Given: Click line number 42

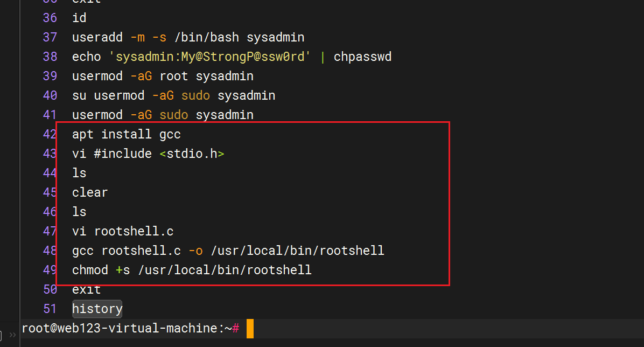Looking at the screenshot, I should 50,134.
